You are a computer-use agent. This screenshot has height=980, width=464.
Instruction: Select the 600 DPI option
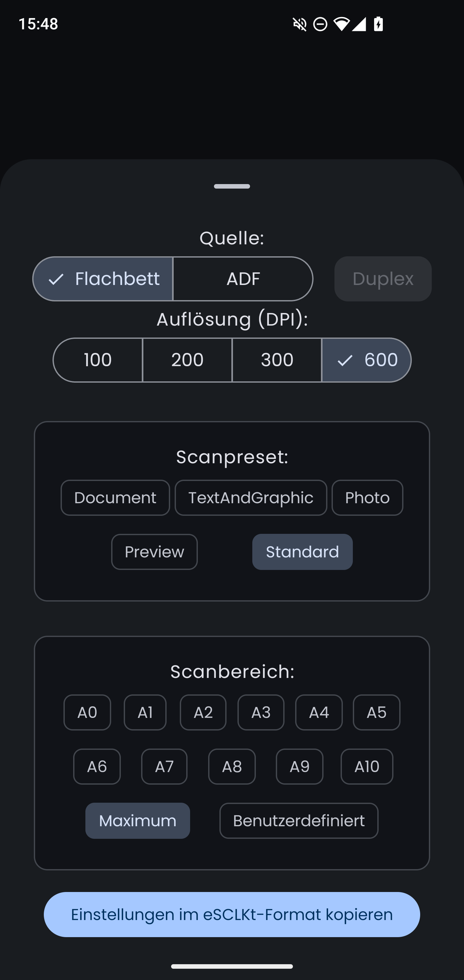pos(367,360)
